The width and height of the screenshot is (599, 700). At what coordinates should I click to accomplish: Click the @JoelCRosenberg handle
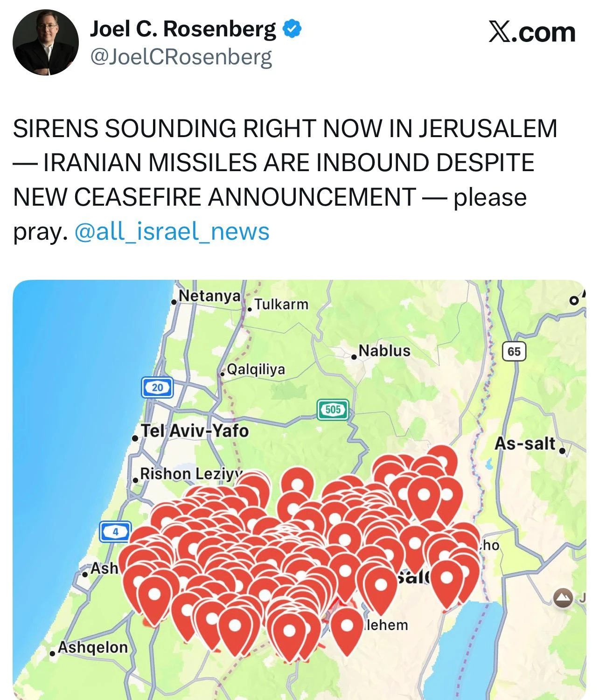181,58
